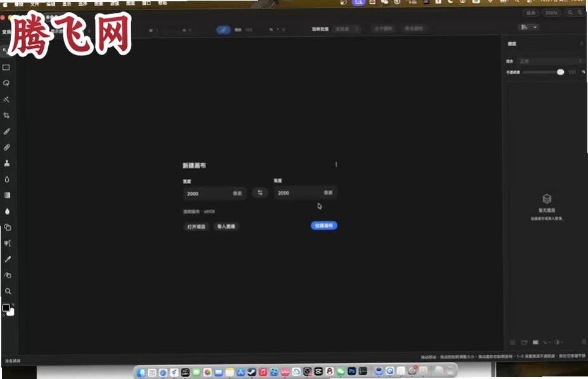Image resolution: width=588 pixels, height=379 pixels.
Task: Select the zoom magnifier tool
Action: point(8,291)
